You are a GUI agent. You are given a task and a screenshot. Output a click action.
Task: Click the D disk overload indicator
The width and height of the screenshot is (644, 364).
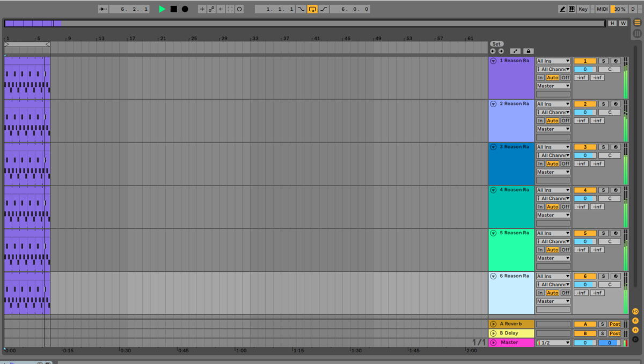633,9
